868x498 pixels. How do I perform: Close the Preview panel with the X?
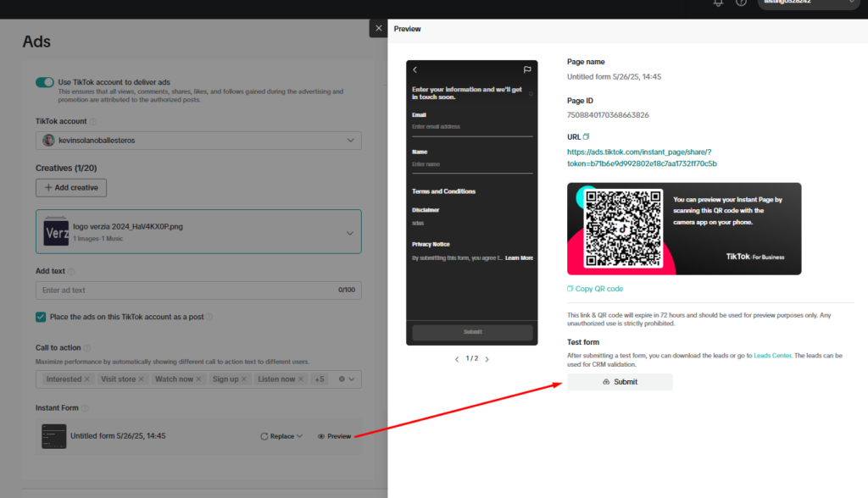[x=378, y=29]
